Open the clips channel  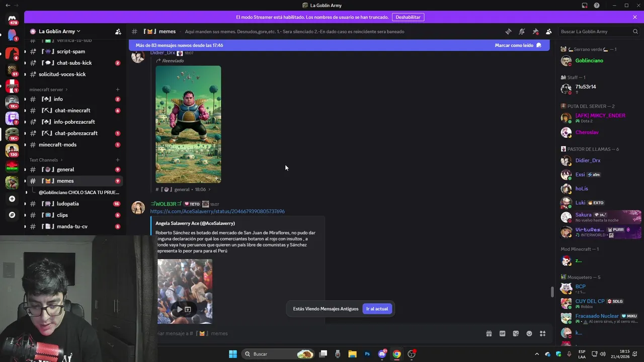pos(74,215)
